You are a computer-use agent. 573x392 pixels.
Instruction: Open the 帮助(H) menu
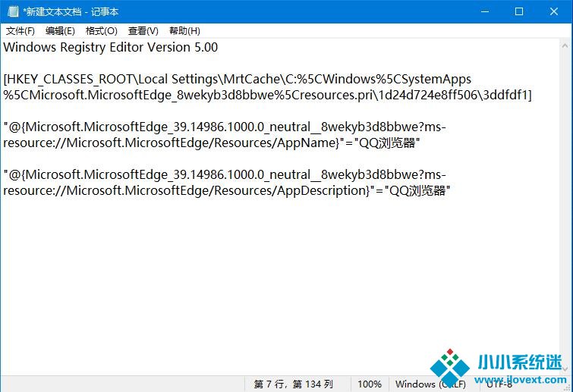click(184, 31)
